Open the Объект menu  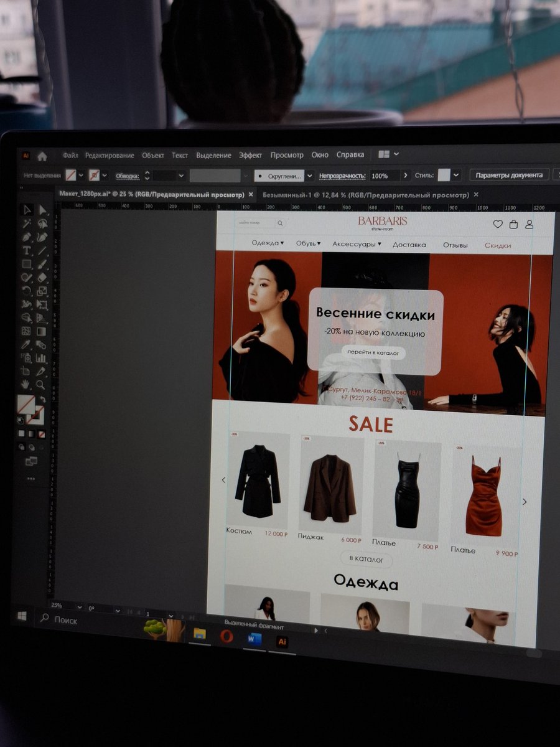[153, 156]
